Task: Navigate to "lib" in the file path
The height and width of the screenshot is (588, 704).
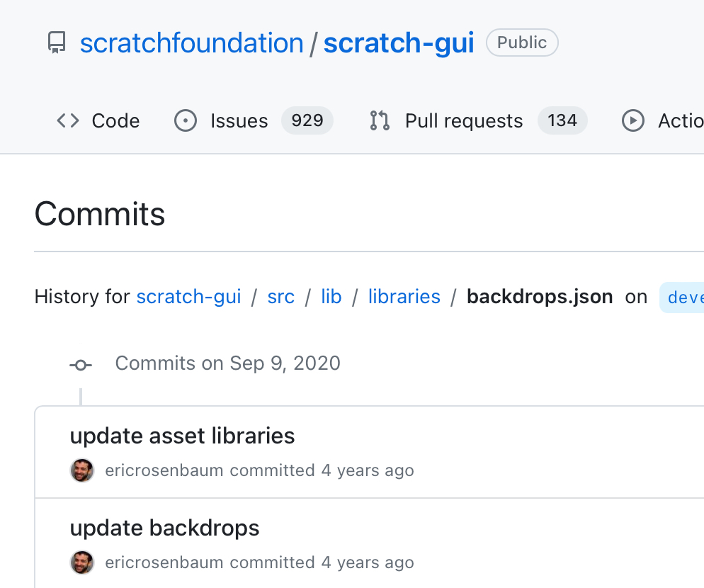Action: pos(331,297)
